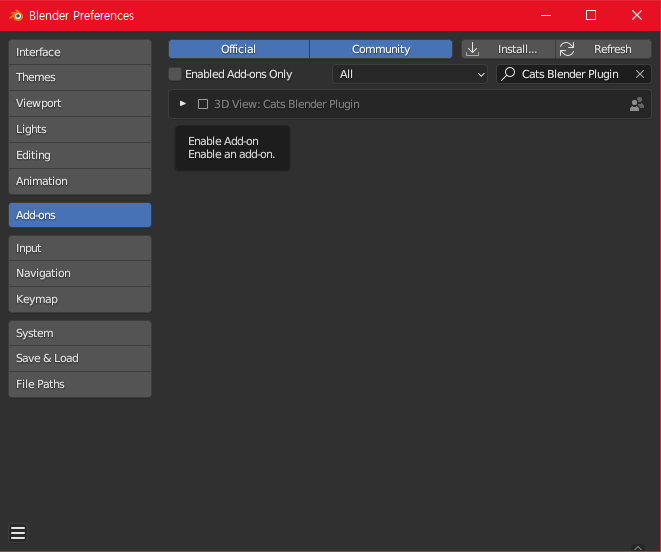
Task: Go to File Paths section
Action: pyautogui.click(x=80, y=384)
